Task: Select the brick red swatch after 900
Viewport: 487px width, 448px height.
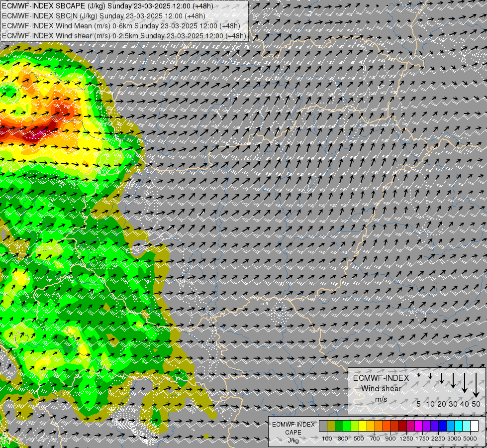Action: [x=395, y=426]
